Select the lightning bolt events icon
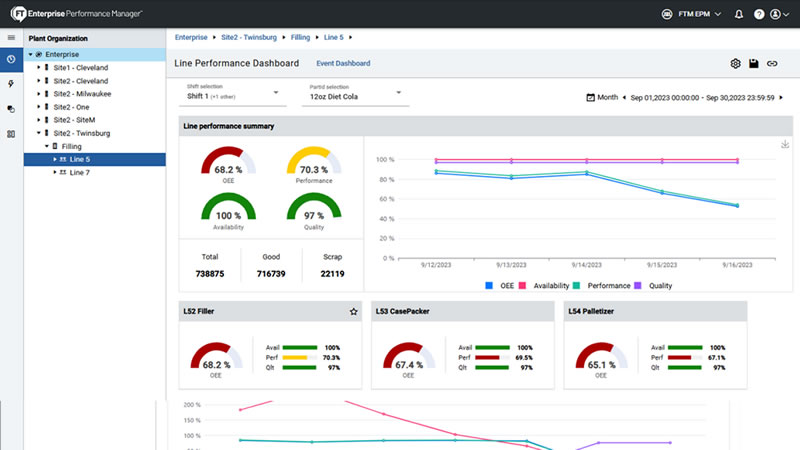 (x=11, y=84)
